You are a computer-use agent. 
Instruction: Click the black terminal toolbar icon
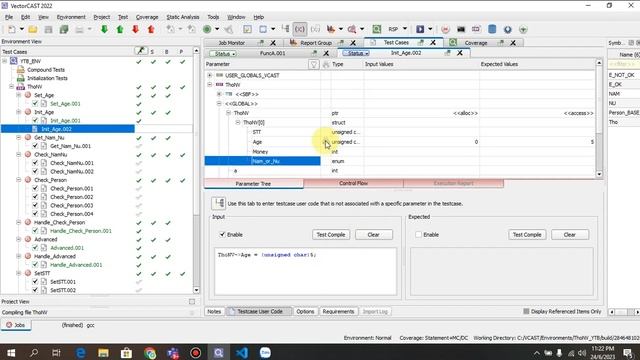(461, 29)
